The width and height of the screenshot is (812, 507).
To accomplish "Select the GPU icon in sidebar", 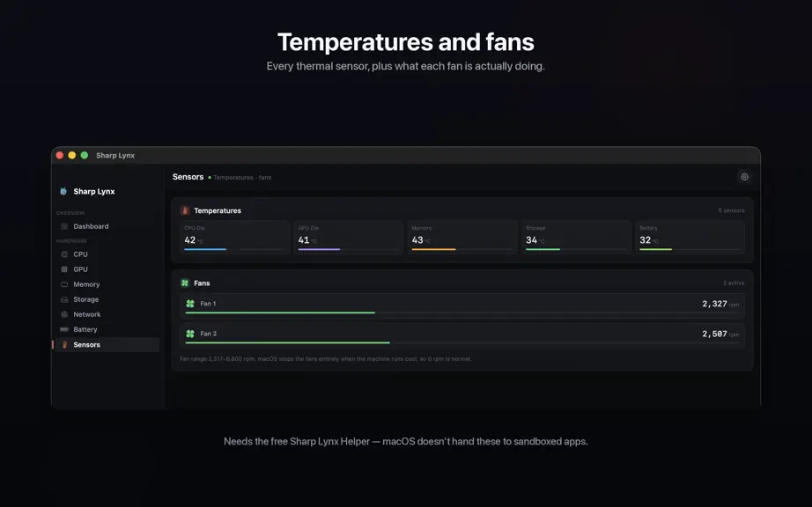I will click(x=64, y=269).
